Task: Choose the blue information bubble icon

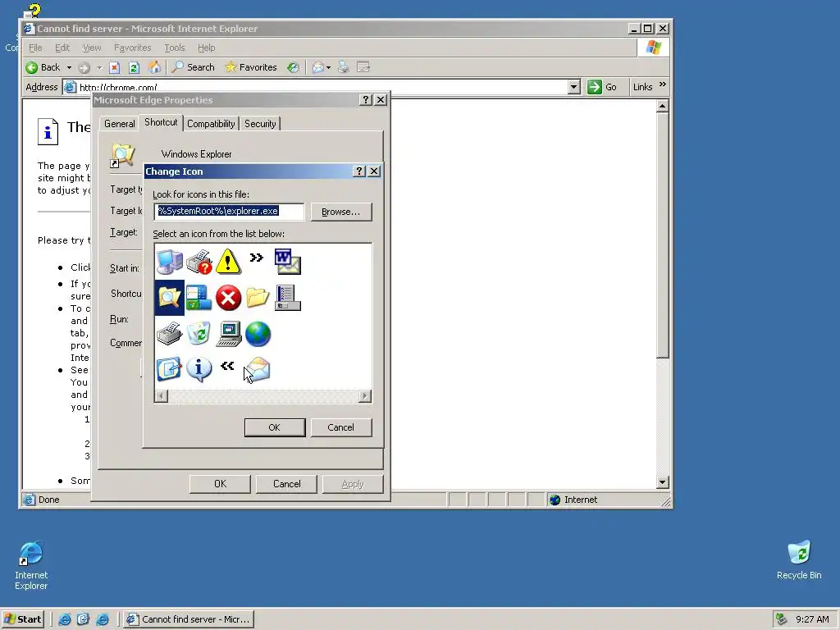Action: point(199,369)
